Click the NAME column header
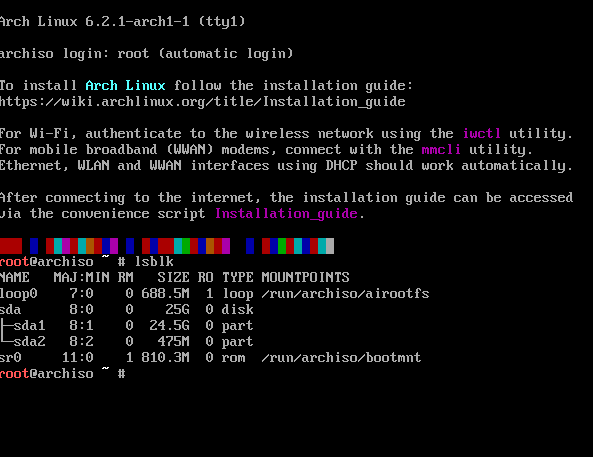The width and height of the screenshot is (593, 457). [x=14, y=277]
